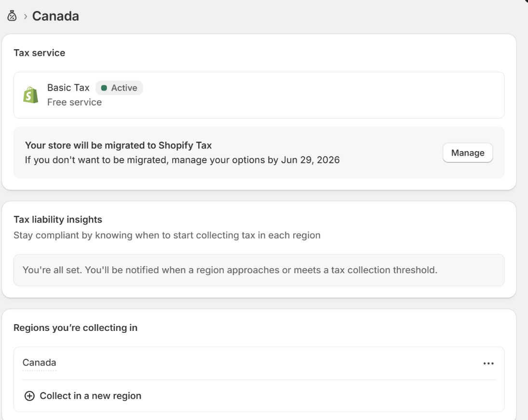Click the Canada page title
The image size is (528, 420).
[x=55, y=16]
